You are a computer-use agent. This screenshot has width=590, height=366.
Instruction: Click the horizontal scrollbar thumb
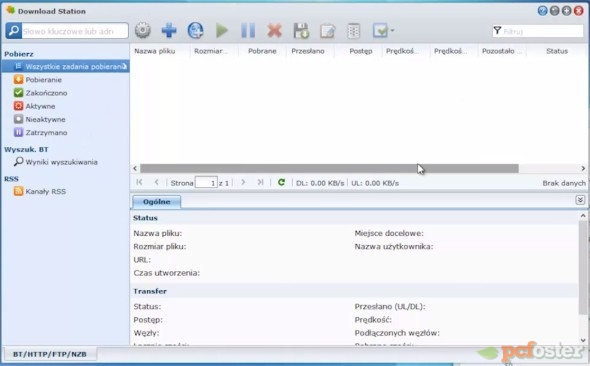pos(329,169)
